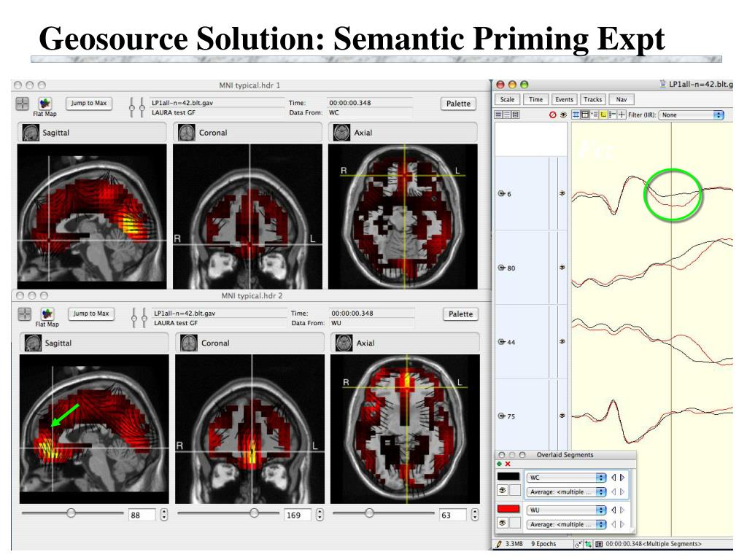The width and height of the screenshot is (747, 560).
Task: Toggle eye visibility for WC segment
Action: tap(502, 491)
